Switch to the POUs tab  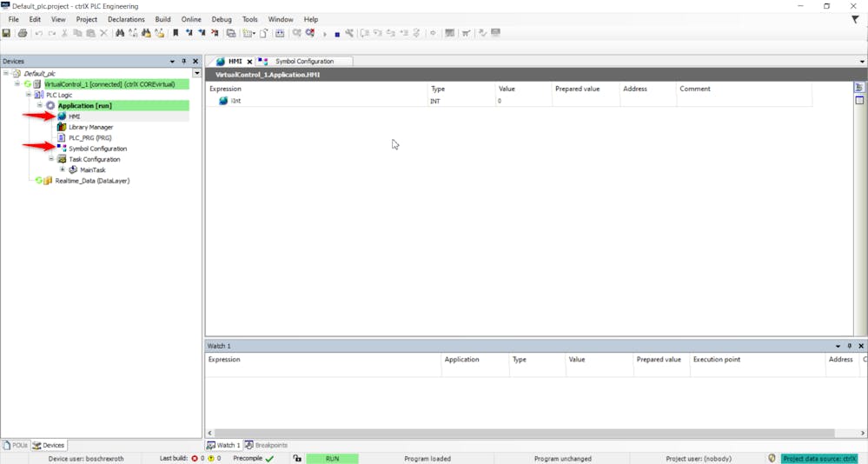pos(15,445)
